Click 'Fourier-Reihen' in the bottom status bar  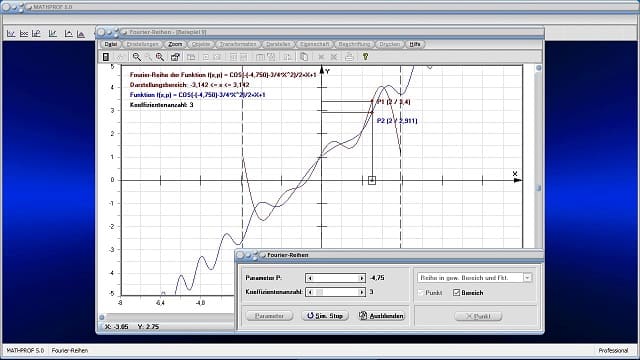pos(69,350)
